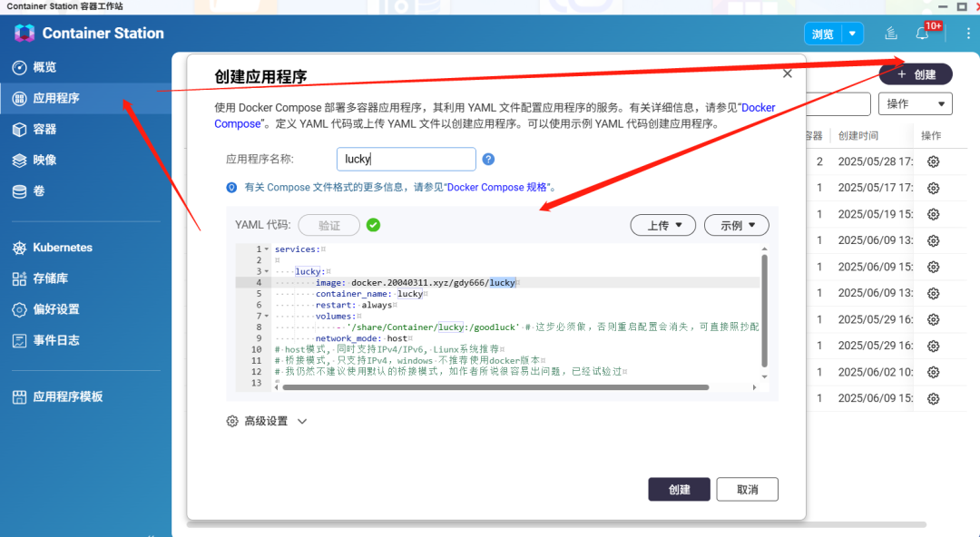Open the 操作 actions dropdown
Viewport: 980px width, 537px height.
tap(915, 103)
